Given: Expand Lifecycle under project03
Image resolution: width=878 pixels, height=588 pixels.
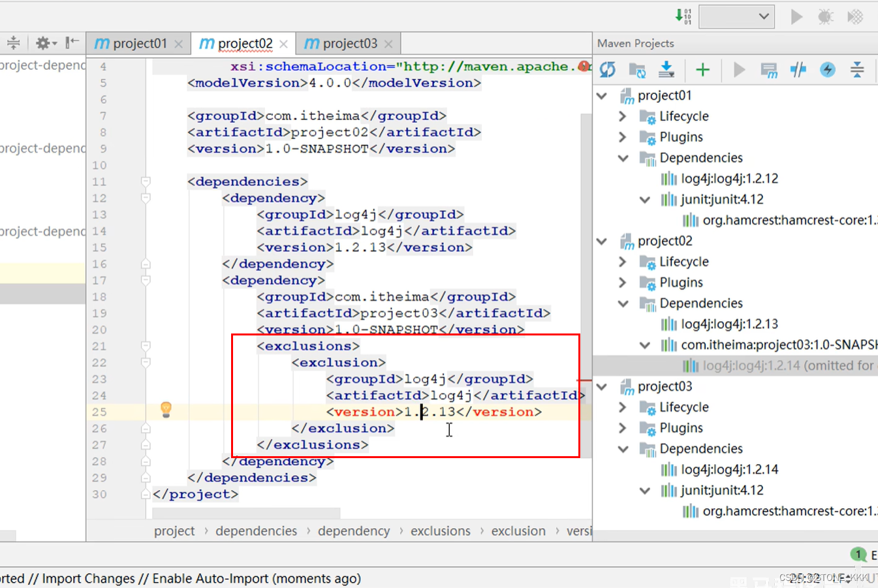Looking at the screenshot, I should click(x=623, y=407).
